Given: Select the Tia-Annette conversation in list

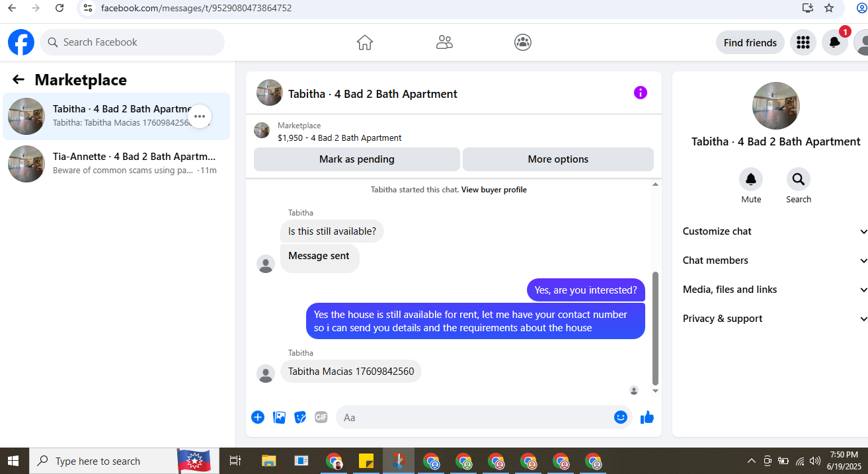Looking at the screenshot, I should pos(116,164).
